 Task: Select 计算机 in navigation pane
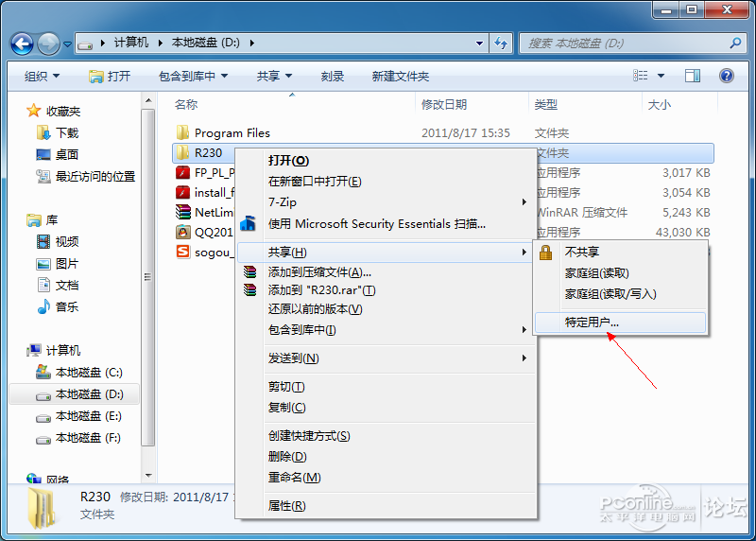pos(63,350)
